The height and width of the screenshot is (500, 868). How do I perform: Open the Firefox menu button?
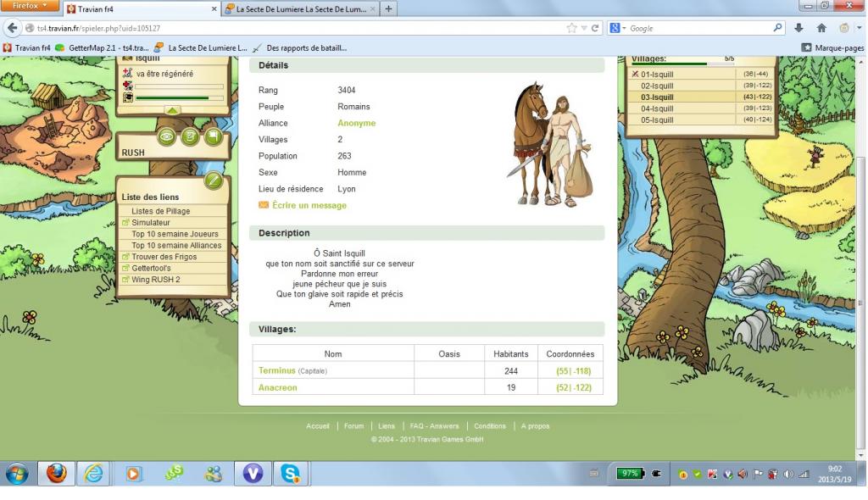29,6
